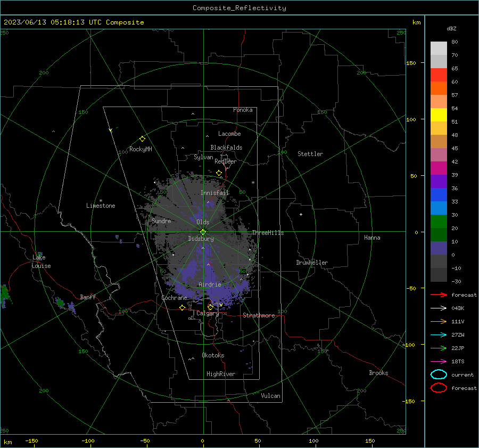Click the RockyMH label on map
The image size is (479, 448).
click(x=141, y=149)
